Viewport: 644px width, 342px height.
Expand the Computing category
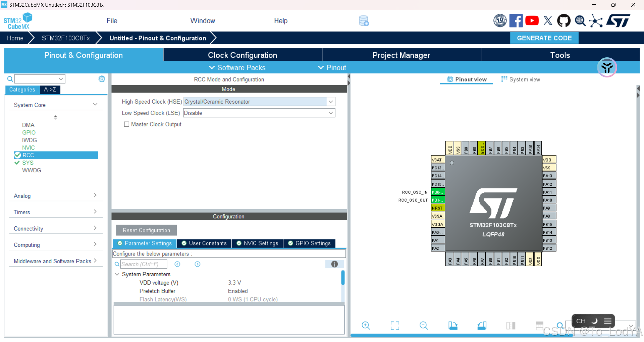coord(95,244)
